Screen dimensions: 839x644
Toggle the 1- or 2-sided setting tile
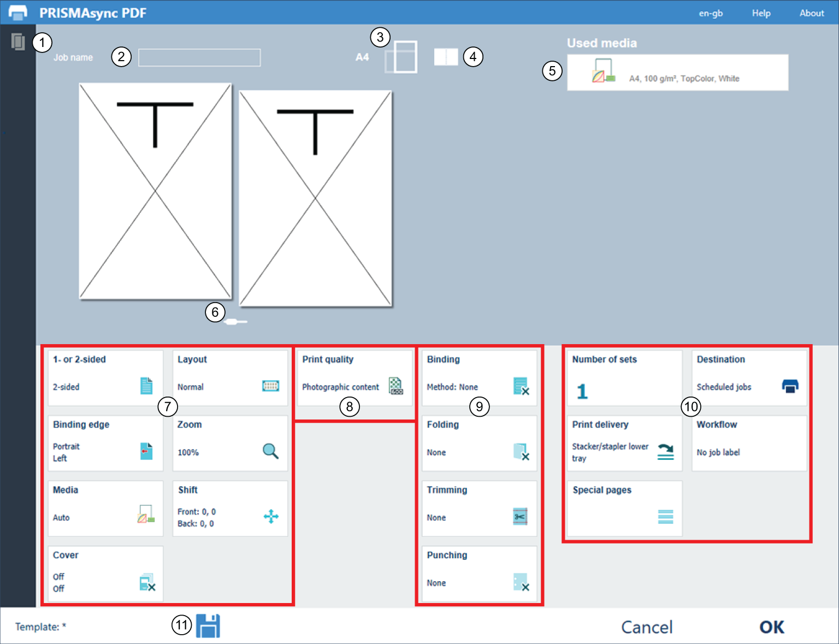point(105,378)
